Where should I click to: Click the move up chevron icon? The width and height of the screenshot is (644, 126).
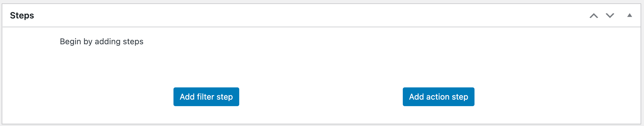[594, 16]
